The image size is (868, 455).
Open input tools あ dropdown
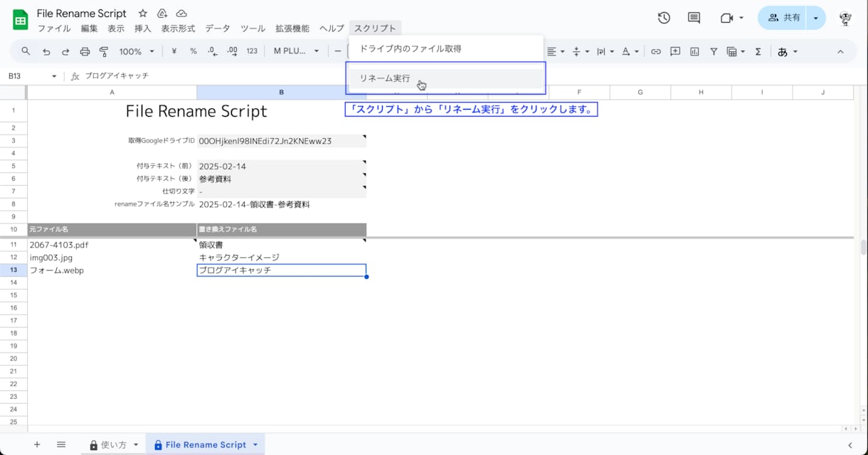click(x=788, y=51)
